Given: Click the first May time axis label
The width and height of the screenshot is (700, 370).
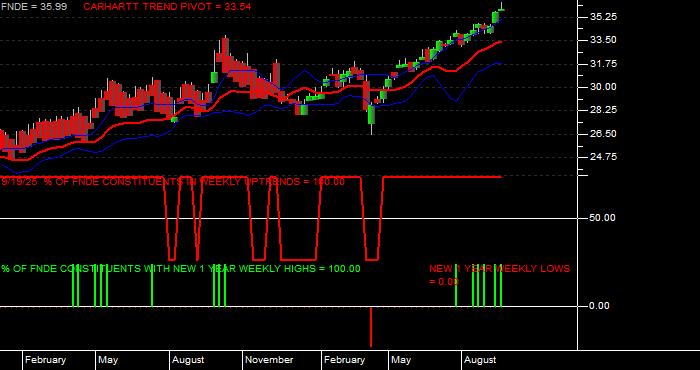Looking at the screenshot, I should 108,360.
